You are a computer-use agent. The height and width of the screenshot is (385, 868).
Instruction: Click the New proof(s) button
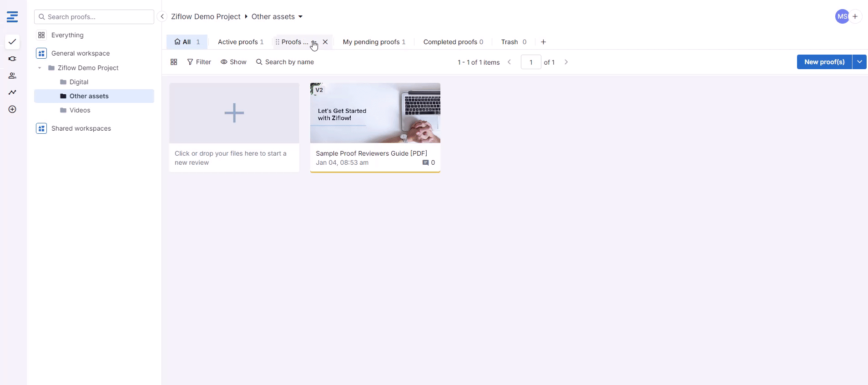click(x=824, y=62)
